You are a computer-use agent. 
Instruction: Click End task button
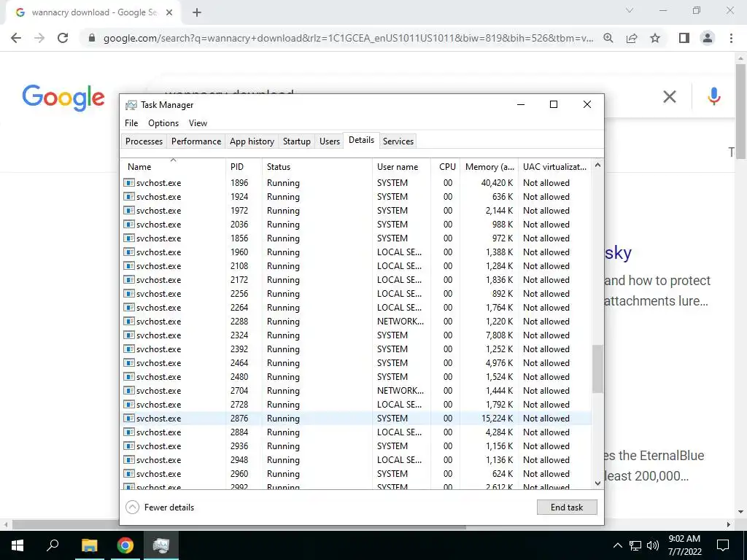[567, 507]
